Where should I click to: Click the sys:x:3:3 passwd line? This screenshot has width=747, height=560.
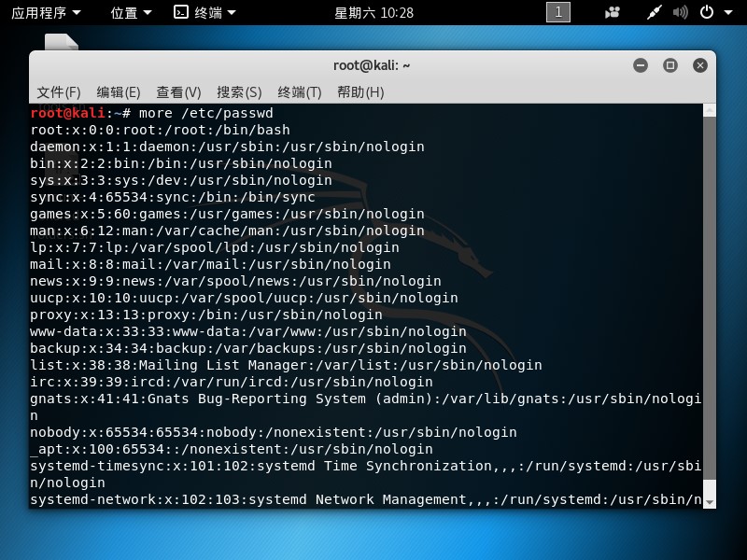pyautogui.click(x=181, y=180)
